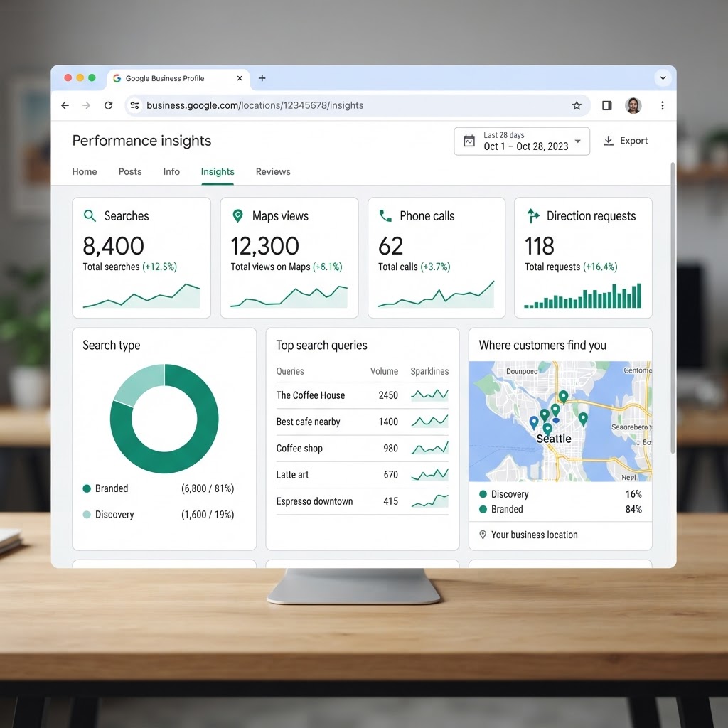Click the location pin beside Your business location

[x=483, y=535]
